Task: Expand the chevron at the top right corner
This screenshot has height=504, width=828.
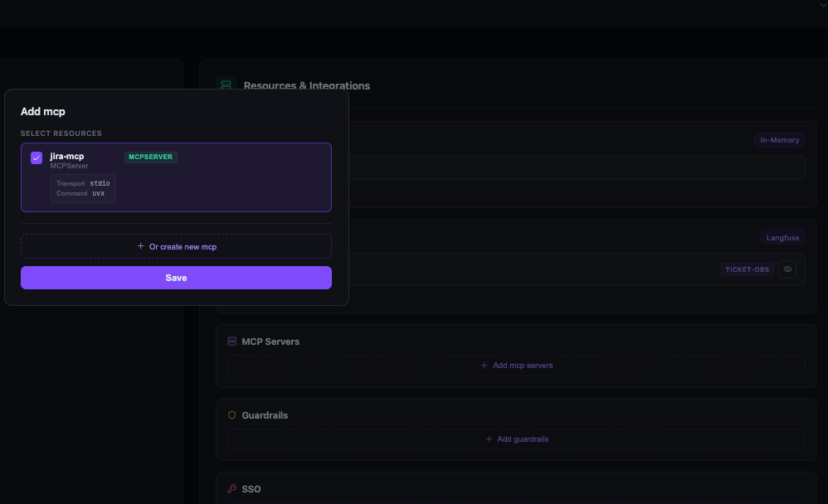Action: pos(822,4)
